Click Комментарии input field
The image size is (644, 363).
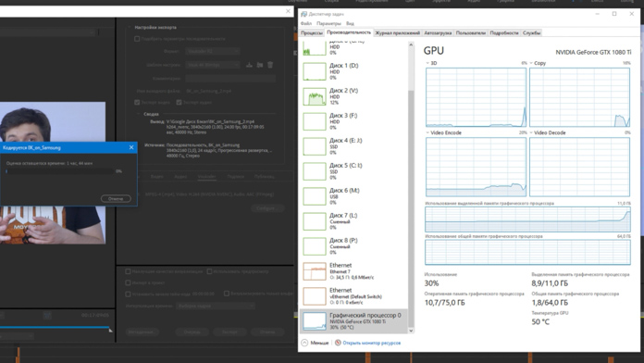pyautogui.click(x=230, y=78)
